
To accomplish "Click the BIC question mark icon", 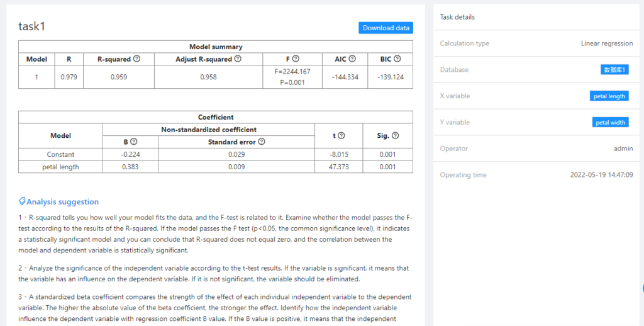I will click(x=398, y=59).
